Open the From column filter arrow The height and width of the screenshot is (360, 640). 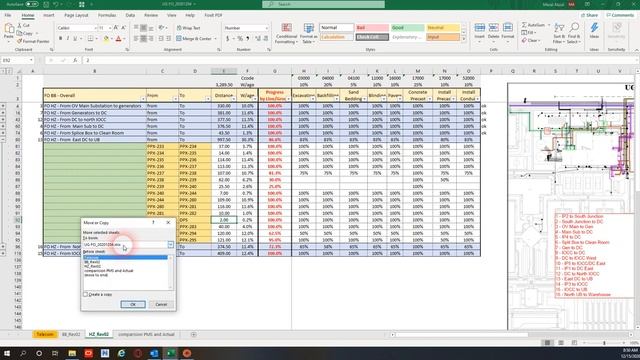coord(175,99)
